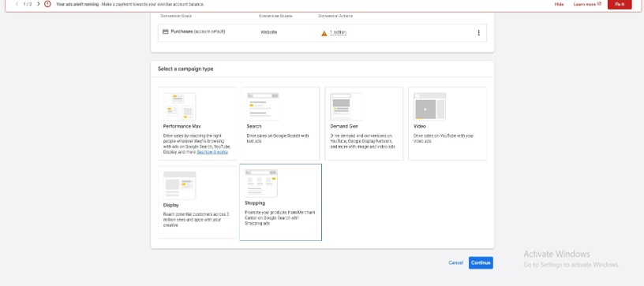644x286 pixels.
Task: Click the red alert error icon
Action: click(47, 4)
